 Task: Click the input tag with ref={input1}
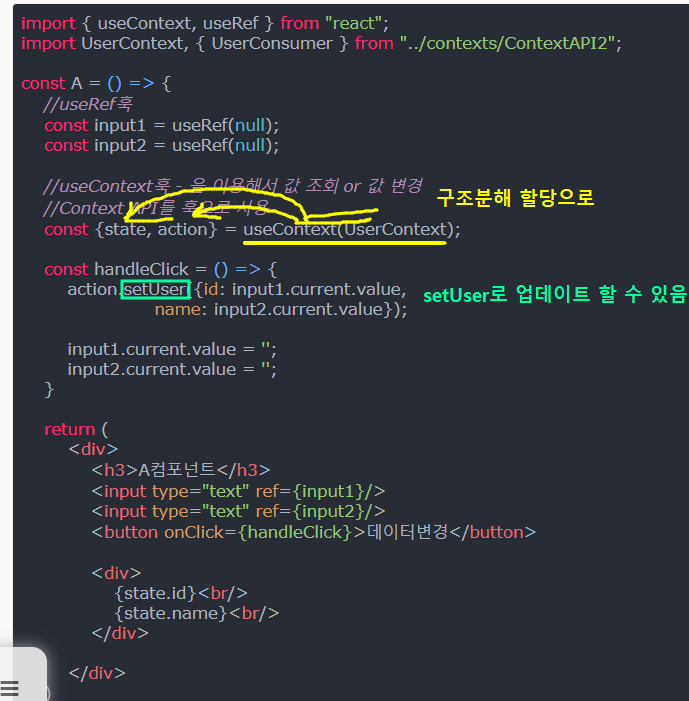238,492
